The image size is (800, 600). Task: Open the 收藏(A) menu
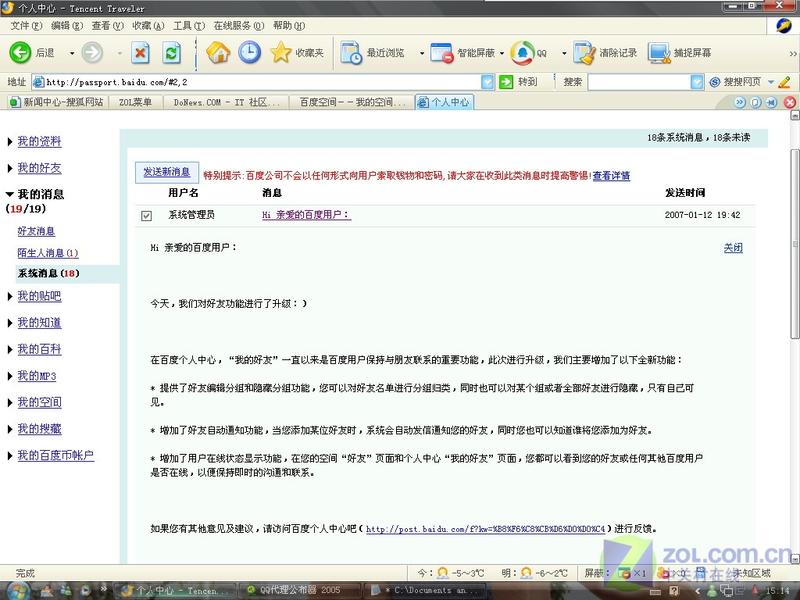148,26
